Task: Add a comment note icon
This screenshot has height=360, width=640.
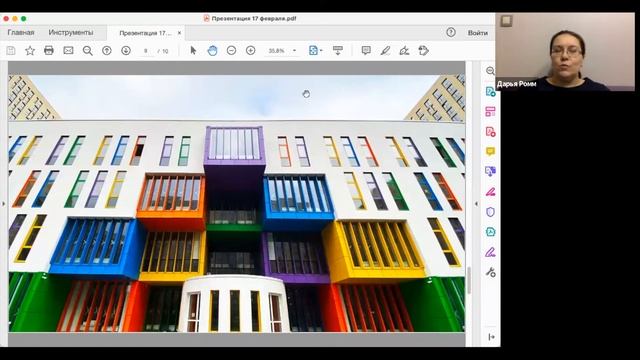Action: pos(366,51)
